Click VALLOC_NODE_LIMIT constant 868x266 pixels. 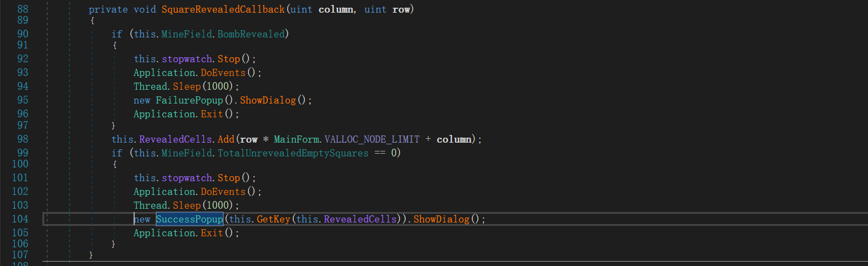(x=372, y=139)
